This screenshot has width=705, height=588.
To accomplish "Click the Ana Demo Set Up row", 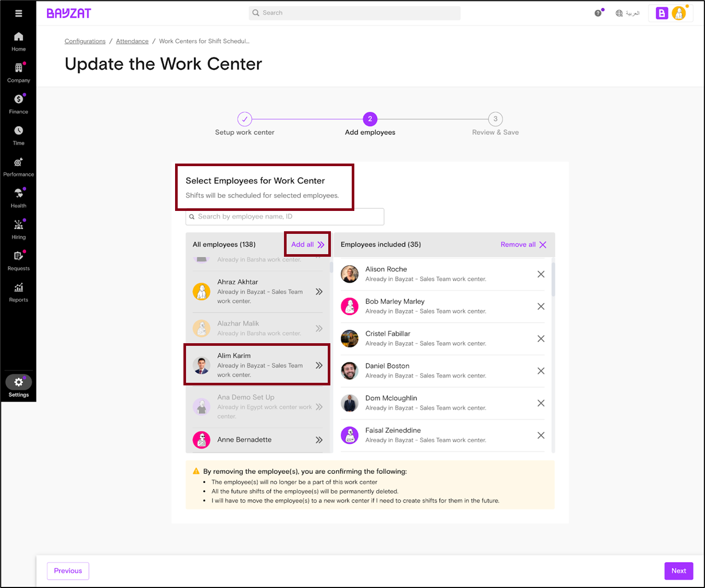I will point(258,407).
